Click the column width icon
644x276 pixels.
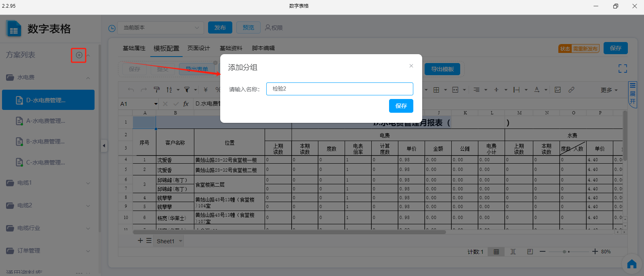(516, 90)
